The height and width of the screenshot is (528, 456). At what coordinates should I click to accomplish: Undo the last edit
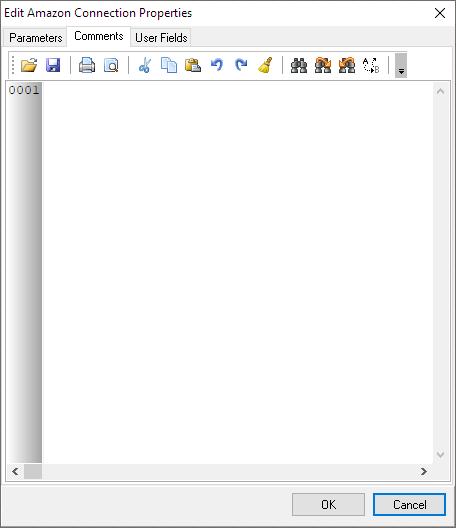point(217,65)
